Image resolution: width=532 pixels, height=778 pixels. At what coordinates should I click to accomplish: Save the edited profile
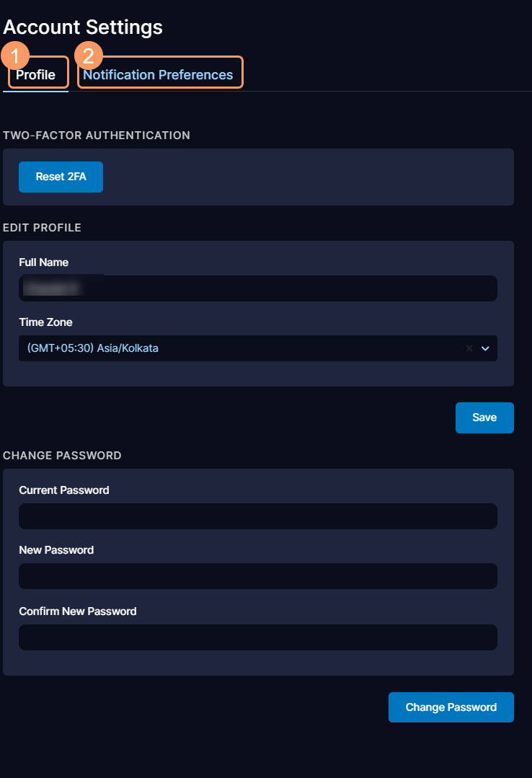[x=484, y=417]
